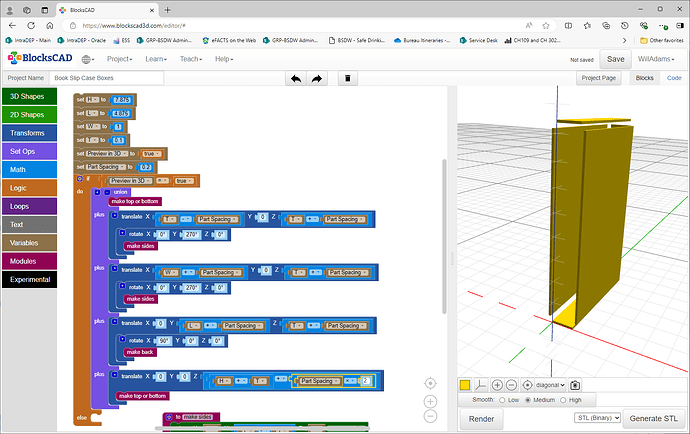Open the true dropdown in set Preview in 3D
The width and height of the screenshot is (690, 434).
coord(152,154)
